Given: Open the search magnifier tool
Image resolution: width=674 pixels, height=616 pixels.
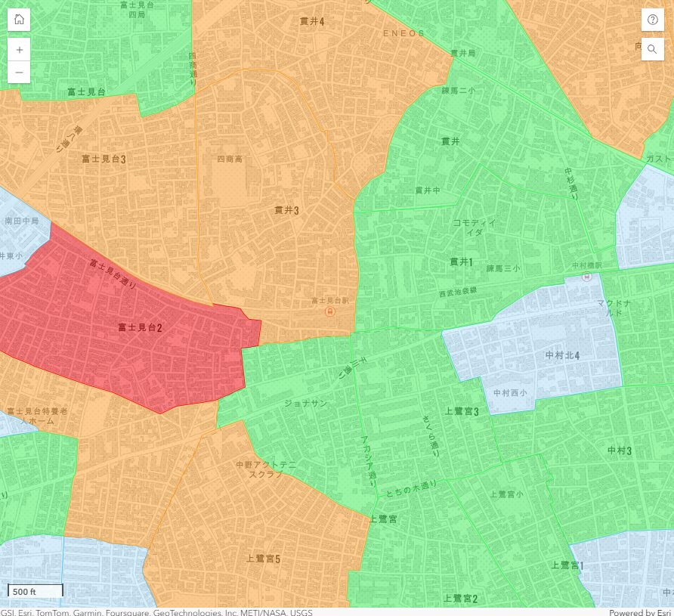Looking at the screenshot, I should tap(652, 49).
